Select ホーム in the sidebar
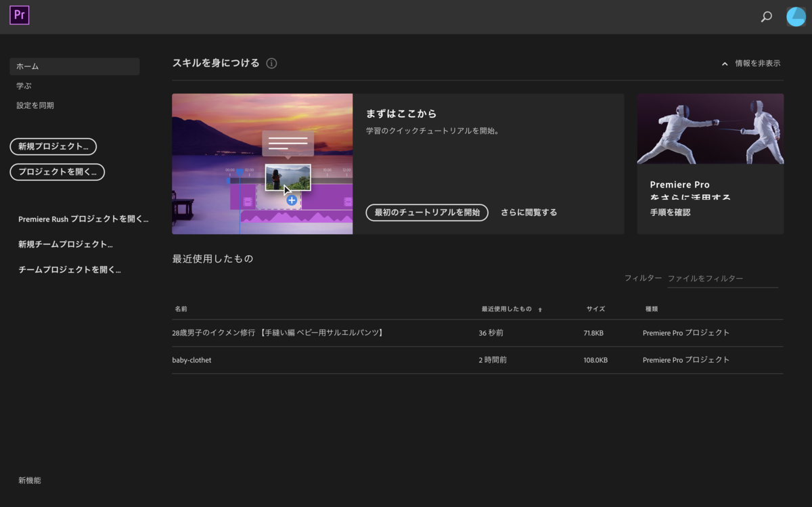This screenshot has height=507, width=812. pyautogui.click(x=74, y=66)
